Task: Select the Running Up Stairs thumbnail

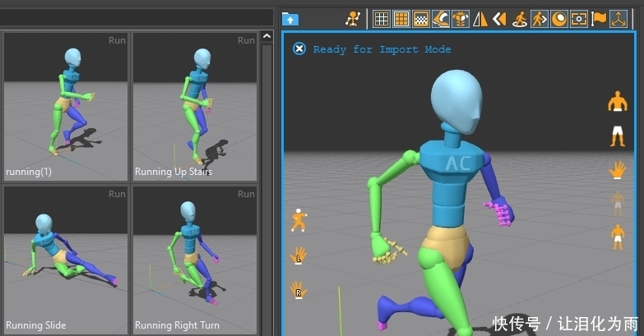Action: click(195, 107)
